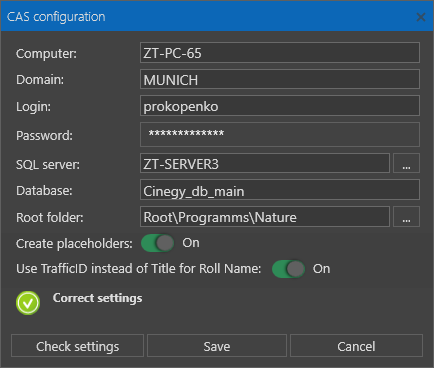Click the Domain field containing MUNICH
Viewport: 434px width, 368px height.
(280, 79)
